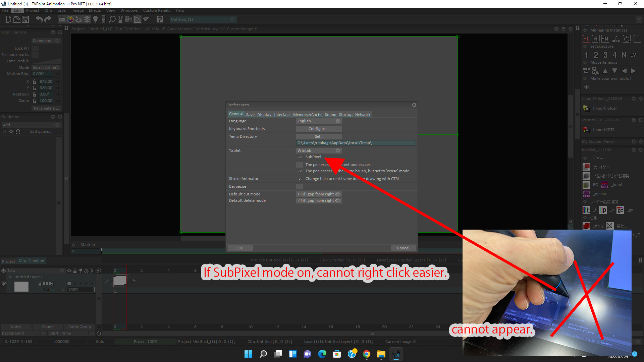
Task: Open the Default delete mode dropdown
Action: click(x=319, y=201)
